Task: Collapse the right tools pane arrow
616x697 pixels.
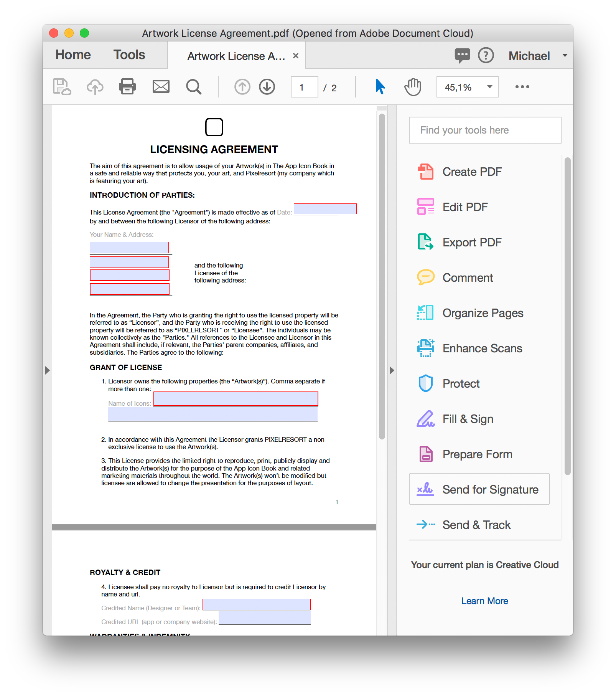Action: click(392, 370)
